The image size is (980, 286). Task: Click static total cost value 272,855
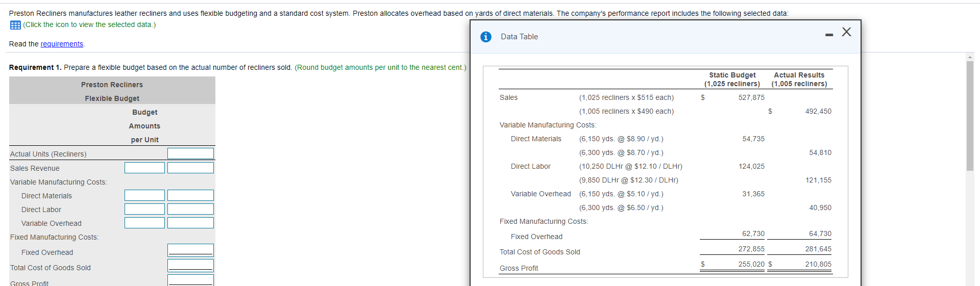click(x=751, y=249)
